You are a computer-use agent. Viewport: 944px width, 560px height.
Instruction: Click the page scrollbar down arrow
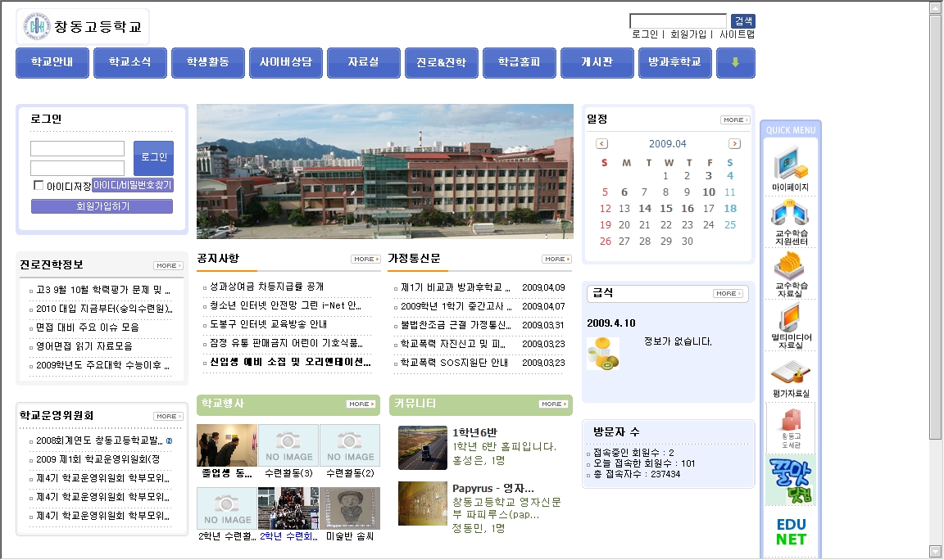tap(935, 551)
